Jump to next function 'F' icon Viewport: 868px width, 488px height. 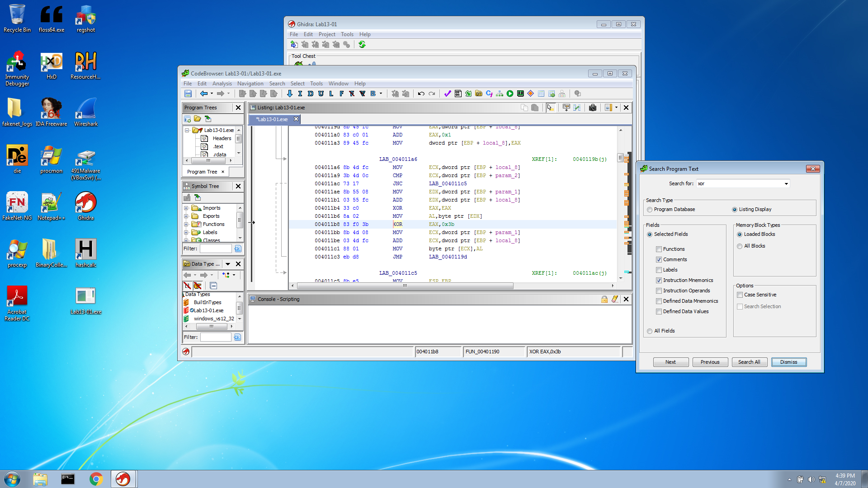pos(342,94)
